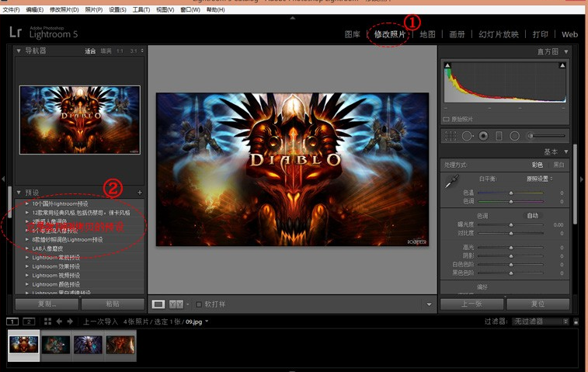This screenshot has width=588, height=372.
Task: Switch to 图库 Library module
Action: coord(352,34)
